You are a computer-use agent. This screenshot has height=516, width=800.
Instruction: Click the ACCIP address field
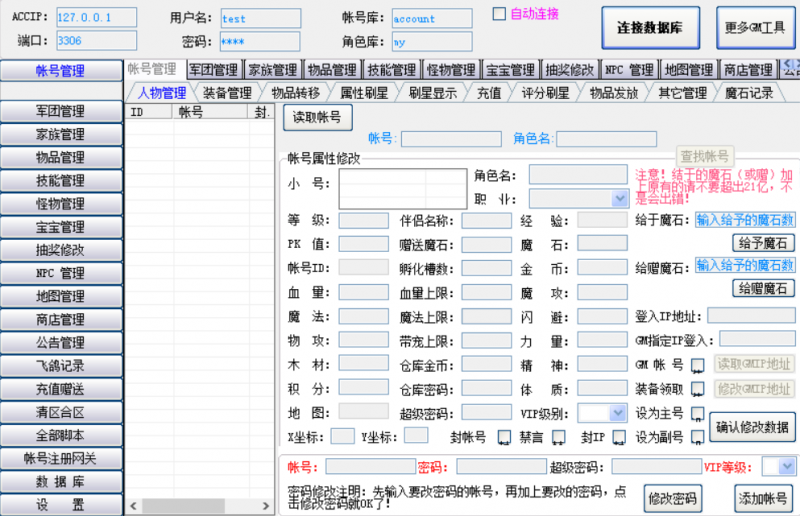point(96,17)
